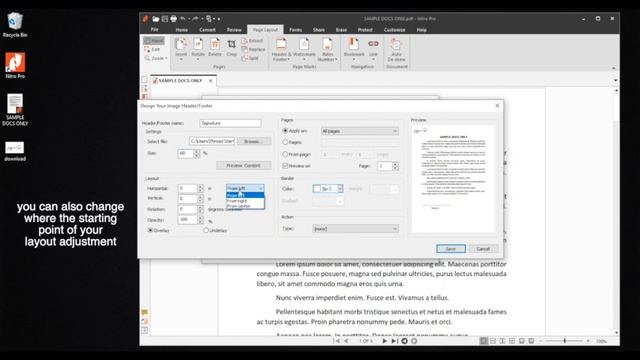640x360 pixels.
Task: Click the Cancel button in dialog
Action: pyautogui.click(x=483, y=249)
